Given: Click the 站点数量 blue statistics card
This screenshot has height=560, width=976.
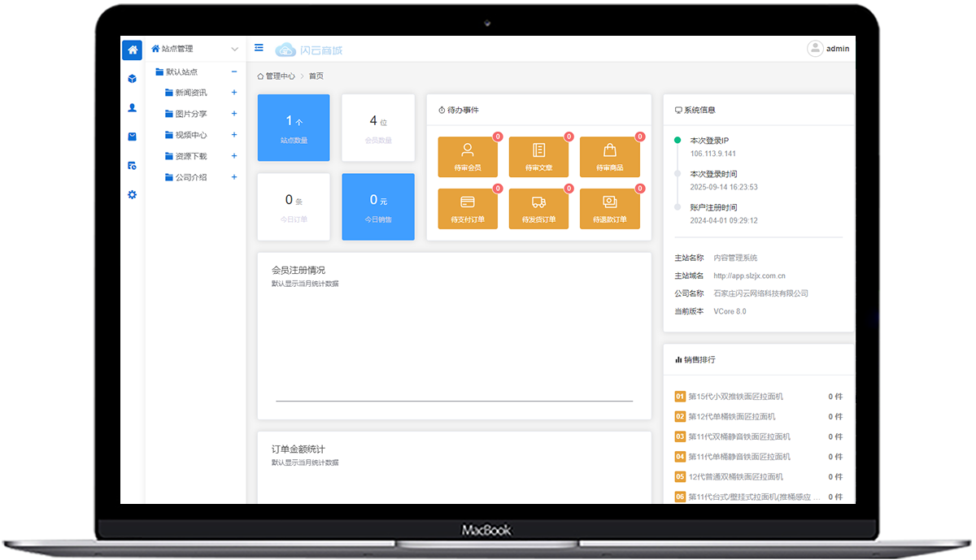Looking at the screenshot, I should (x=294, y=128).
